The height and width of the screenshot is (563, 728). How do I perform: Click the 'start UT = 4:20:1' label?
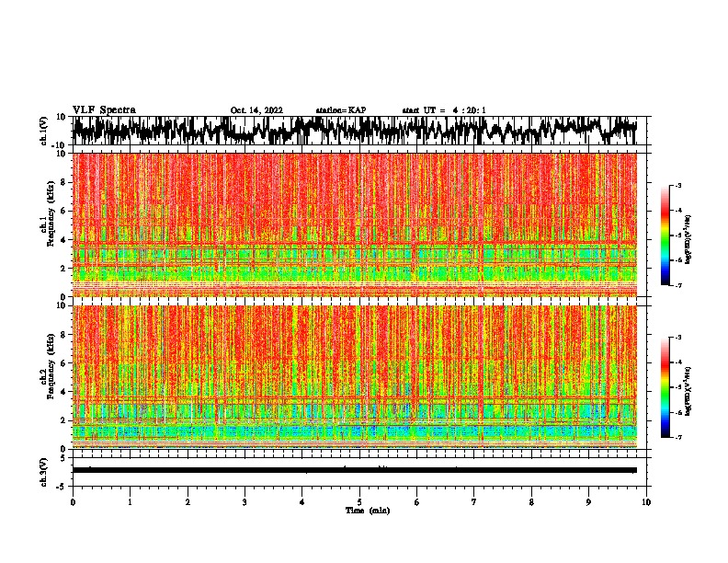(x=444, y=110)
